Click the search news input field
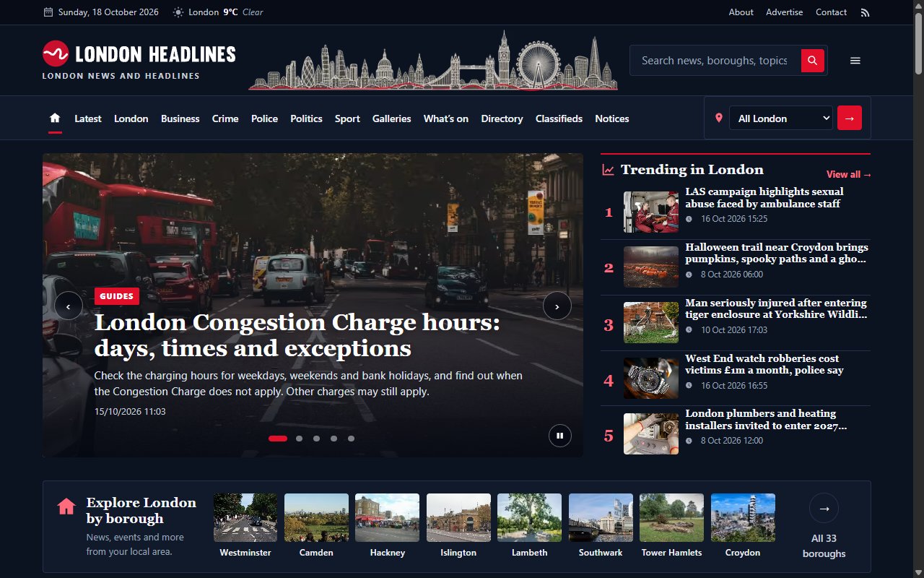The width and height of the screenshot is (924, 578). pos(715,61)
